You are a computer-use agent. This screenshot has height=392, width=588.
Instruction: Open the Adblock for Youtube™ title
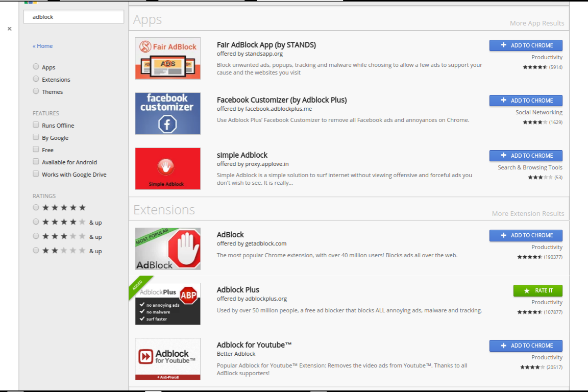pos(254,345)
